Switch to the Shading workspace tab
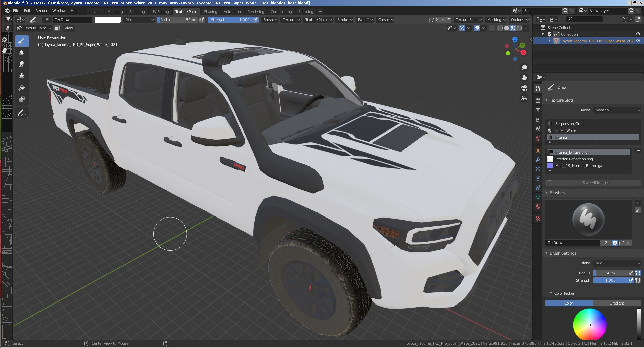Screen dimensions: 644x348 click(x=210, y=11)
